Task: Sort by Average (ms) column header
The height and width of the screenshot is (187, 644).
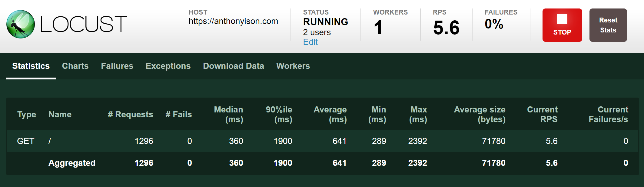Action: click(330, 115)
